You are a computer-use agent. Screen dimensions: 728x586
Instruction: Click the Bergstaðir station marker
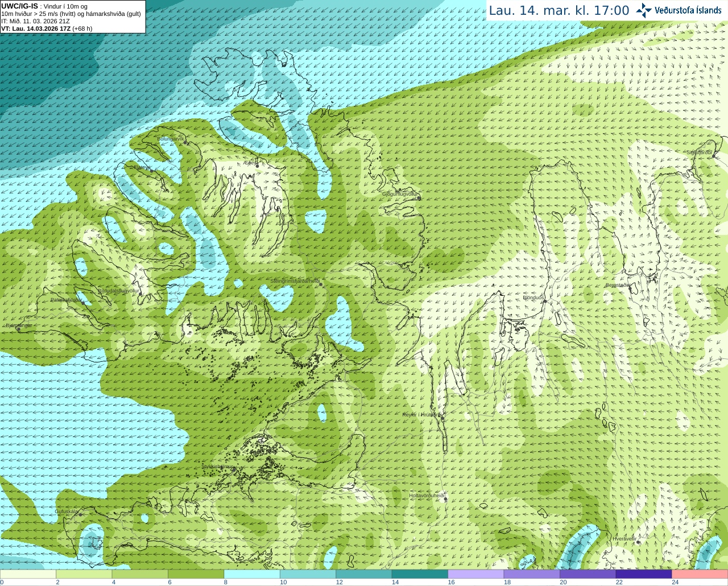click(631, 288)
